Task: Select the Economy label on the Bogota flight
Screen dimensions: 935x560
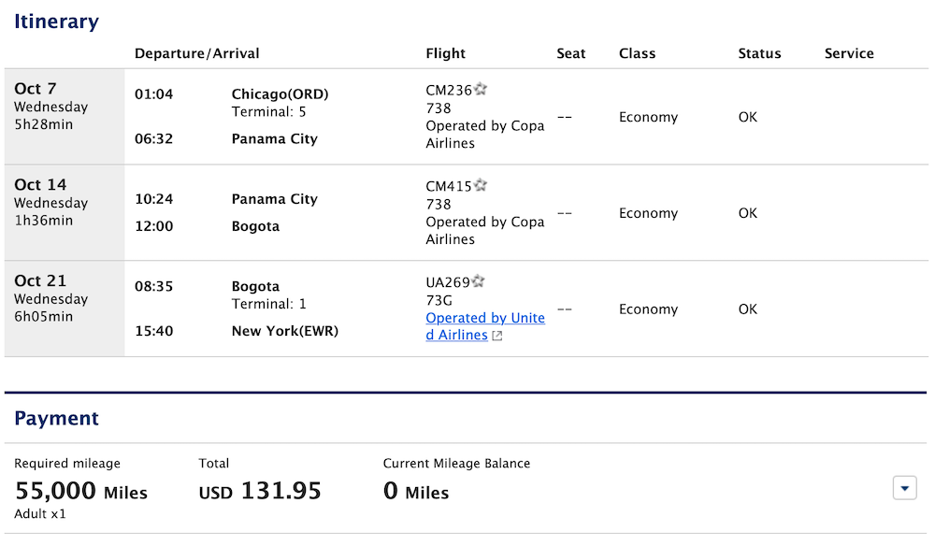Action: point(647,309)
